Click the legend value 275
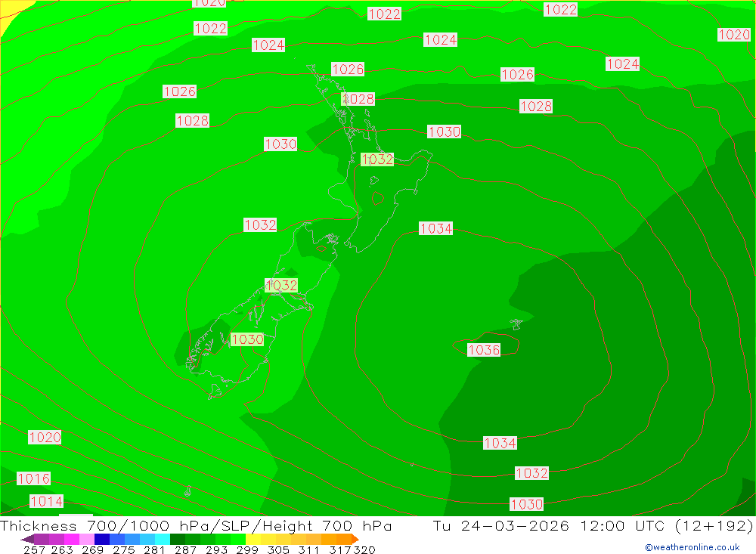Screen dimensions: 756x554 123,549
